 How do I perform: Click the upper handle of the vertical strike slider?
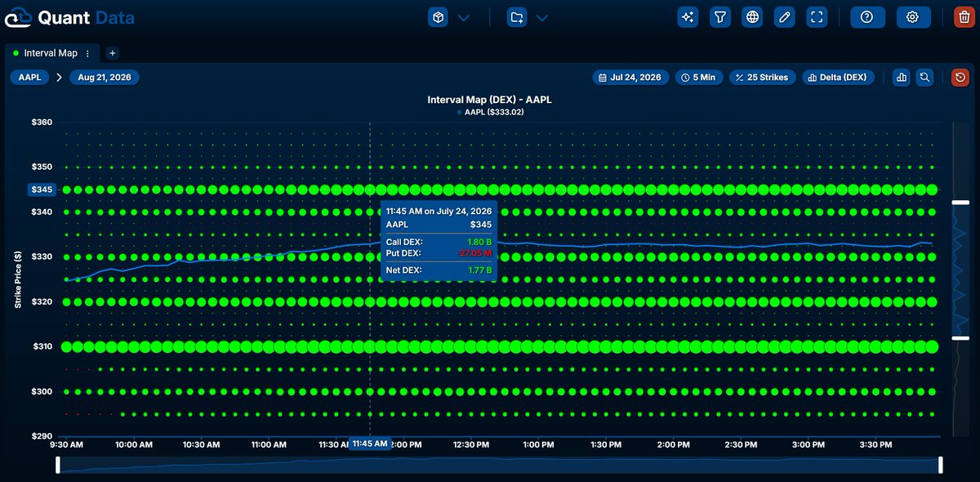[960, 202]
